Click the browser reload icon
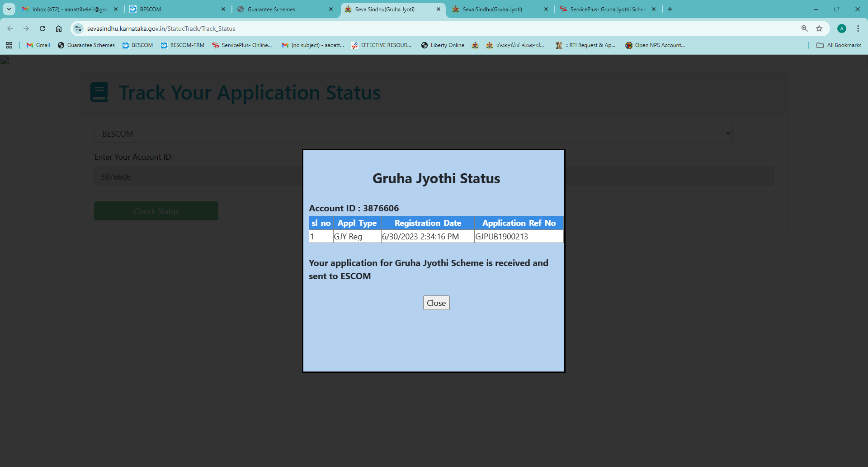This screenshot has height=467, width=868. (x=42, y=29)
